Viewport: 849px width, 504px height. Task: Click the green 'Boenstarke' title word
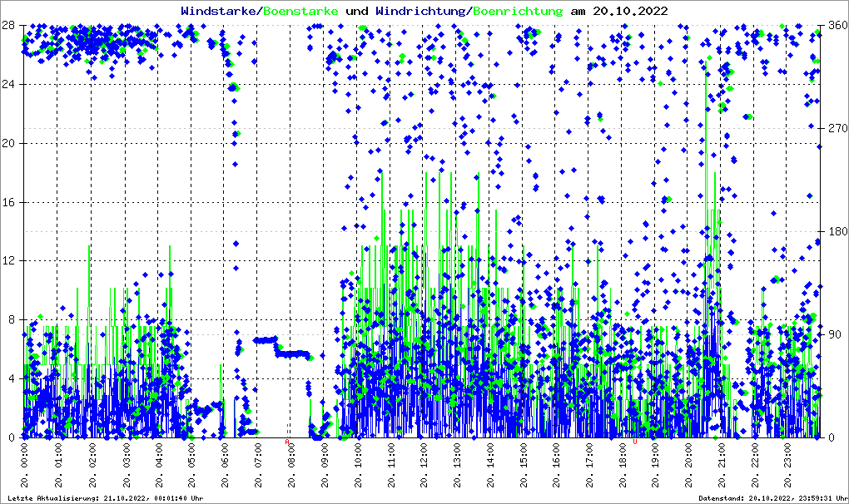click(300, 11)
